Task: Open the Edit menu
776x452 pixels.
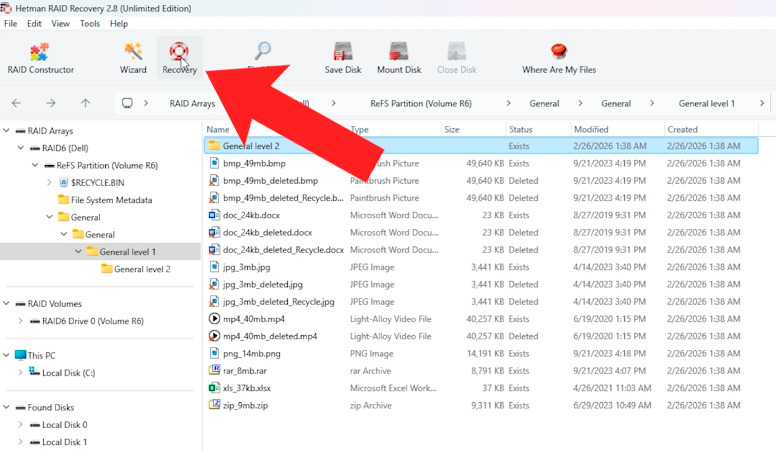Action: coord(34,23)
